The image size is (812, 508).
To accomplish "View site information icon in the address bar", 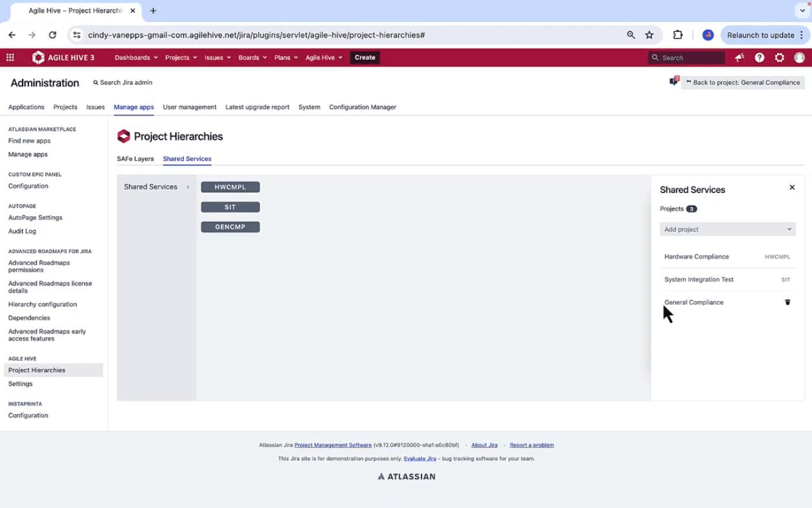I will coord(76,35).
